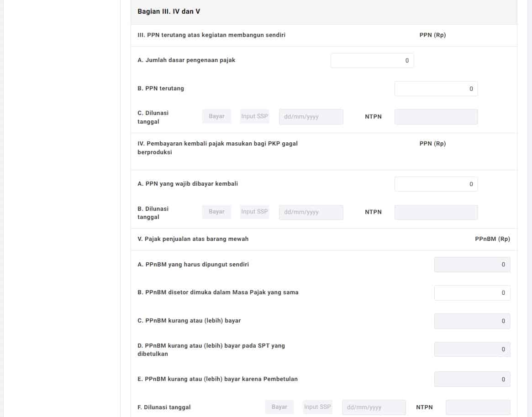Click the Jumlah dasar pengenaan pajak field

click(372, 60)
